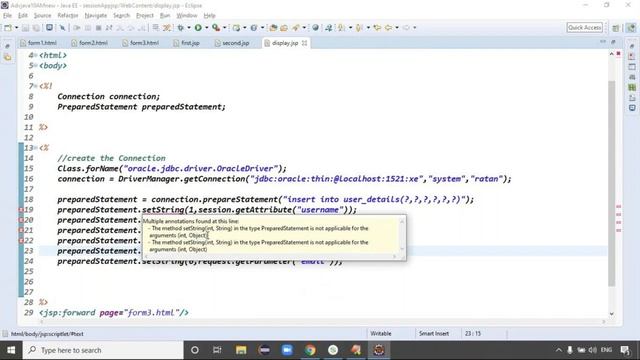
Task: Open the Back history dropdown arrow
Action: [x=397, y=28]
